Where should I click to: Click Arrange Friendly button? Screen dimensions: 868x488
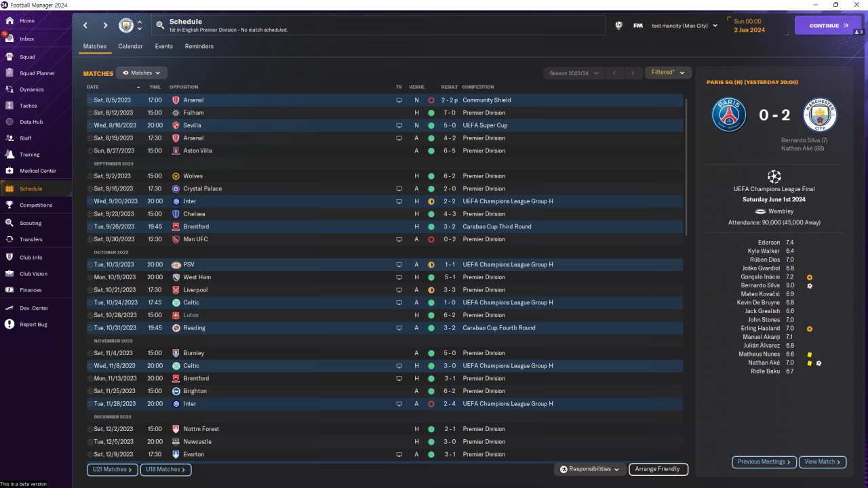[658, 469]
